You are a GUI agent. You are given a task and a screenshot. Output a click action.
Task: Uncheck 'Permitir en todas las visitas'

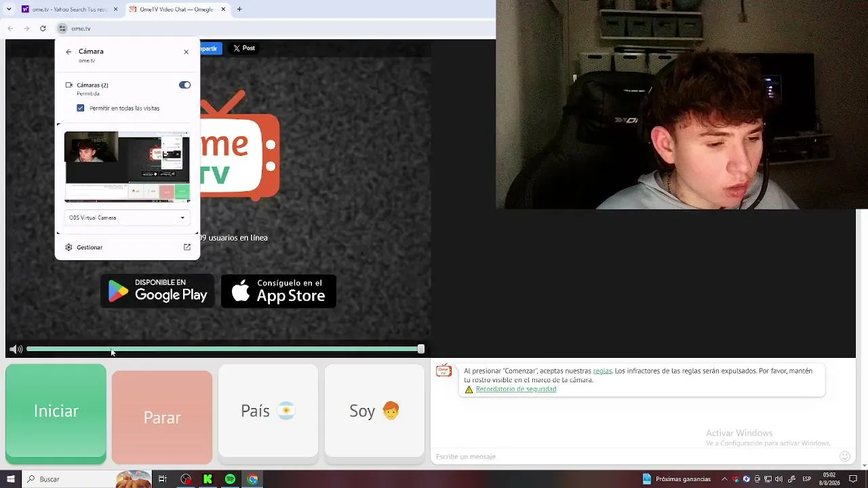tap(81, 108)
